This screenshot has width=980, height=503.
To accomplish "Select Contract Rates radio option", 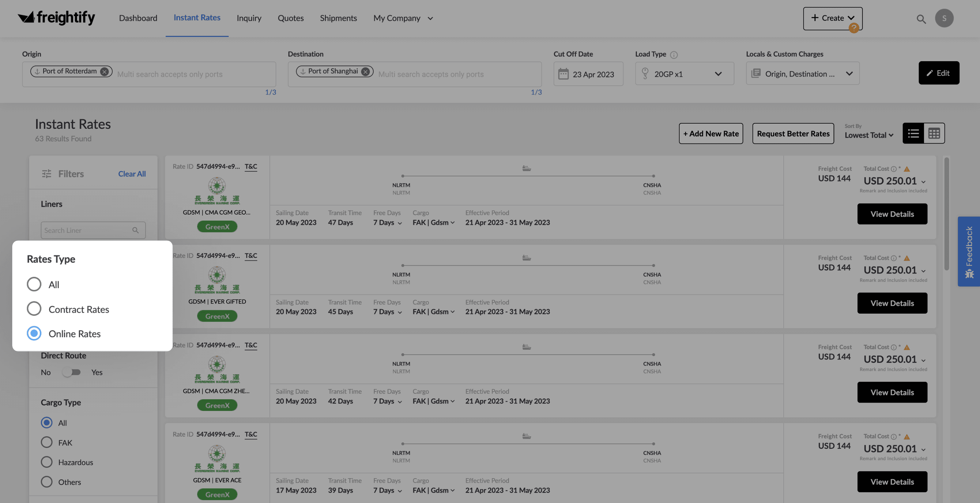I will coord(34,309).
